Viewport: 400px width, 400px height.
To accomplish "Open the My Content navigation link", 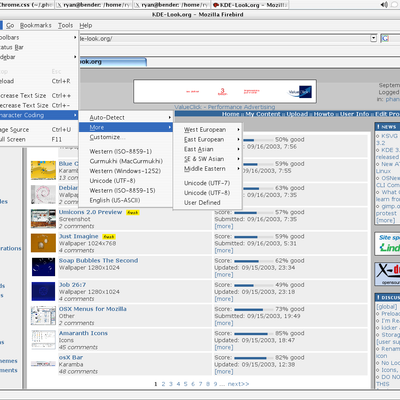I will [263, 114].
